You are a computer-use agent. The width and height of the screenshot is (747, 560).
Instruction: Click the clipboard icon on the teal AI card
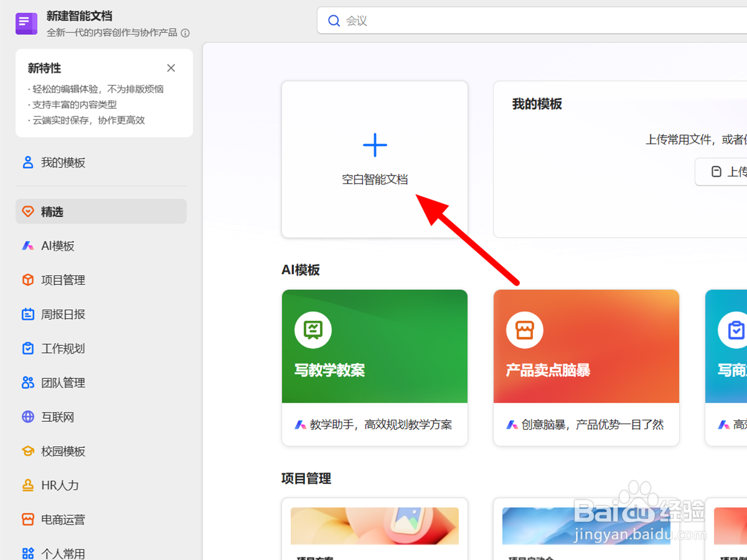(735, 330)
